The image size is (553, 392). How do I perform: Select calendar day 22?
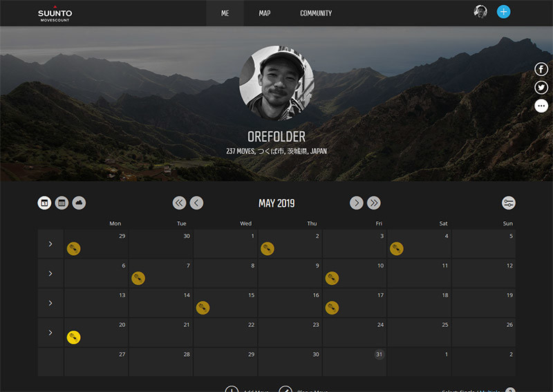(225, 333)
